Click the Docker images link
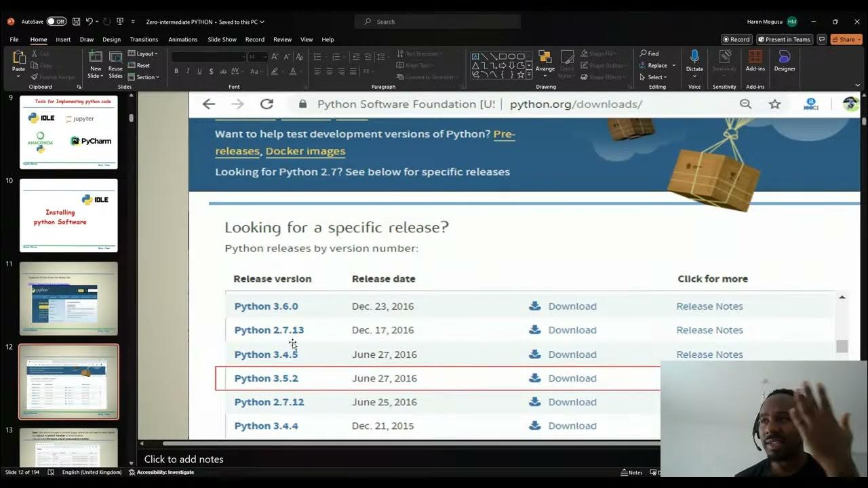Image resolution: width=868 pixels, height=488 pixels. (305, 151)
